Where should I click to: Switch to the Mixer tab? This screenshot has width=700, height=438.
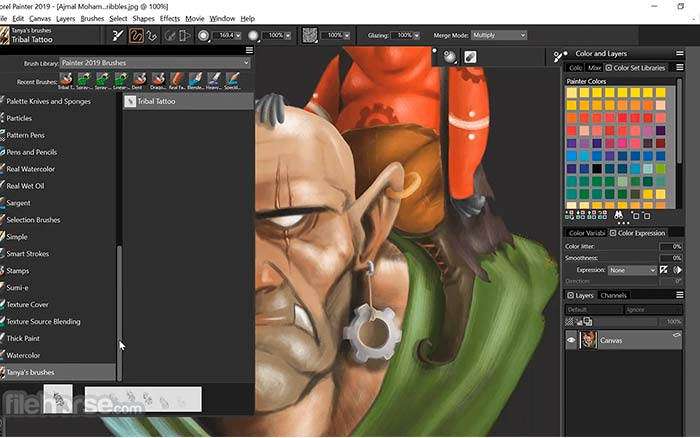(594, 68)
